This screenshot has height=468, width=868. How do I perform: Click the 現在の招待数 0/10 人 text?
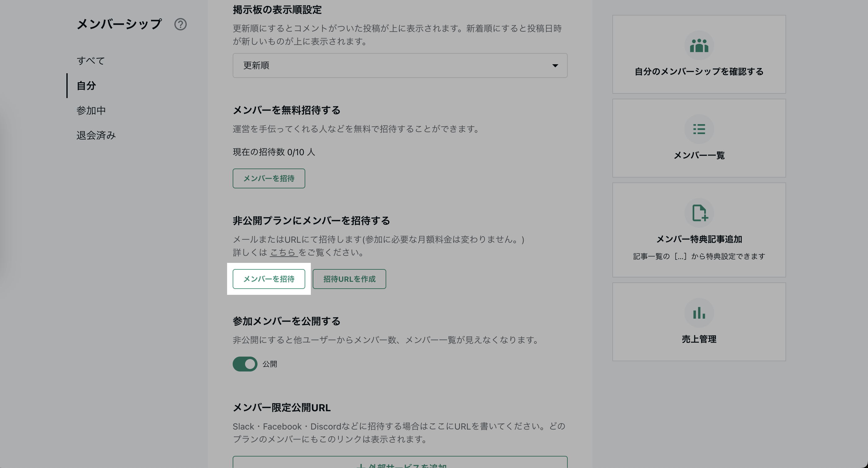[274, 152]
